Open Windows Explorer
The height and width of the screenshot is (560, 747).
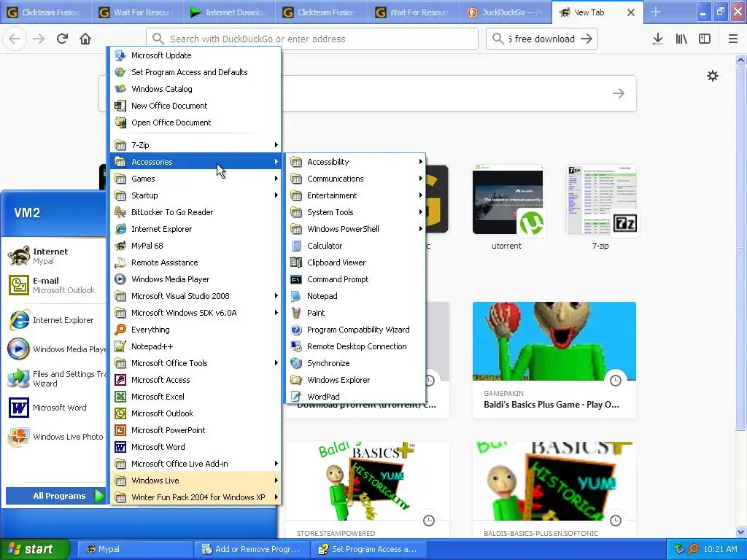[355, 379]
